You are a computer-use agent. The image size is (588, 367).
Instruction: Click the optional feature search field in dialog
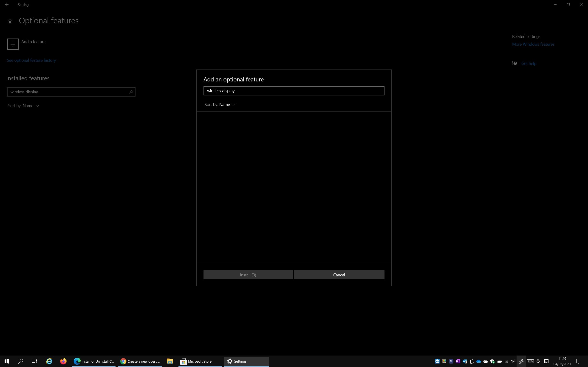[294, 91]
